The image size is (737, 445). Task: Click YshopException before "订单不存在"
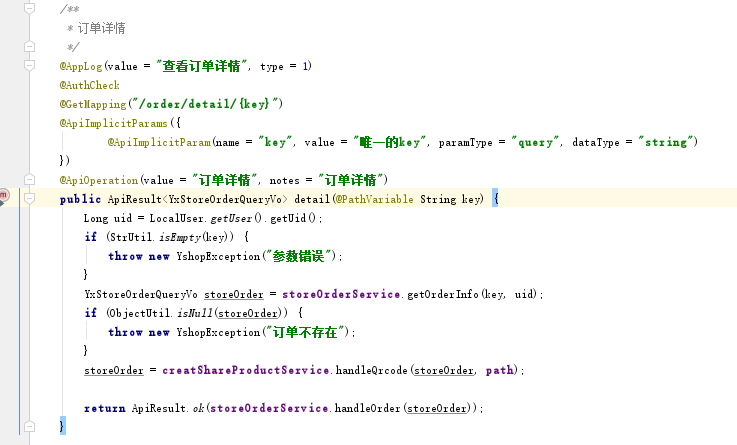(218, 332)
